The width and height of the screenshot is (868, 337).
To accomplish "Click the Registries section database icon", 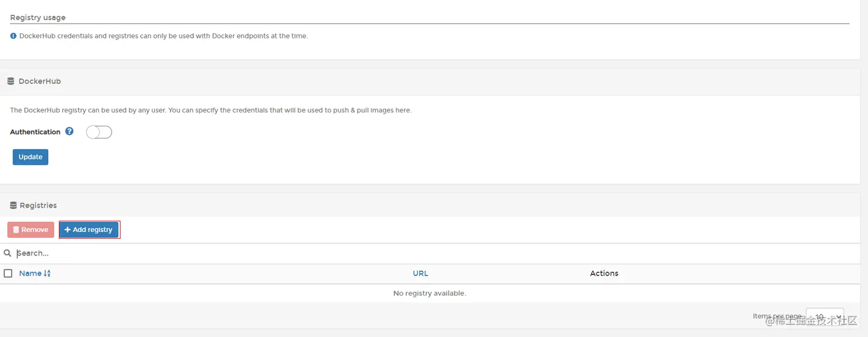I will [x=13, y=205].
